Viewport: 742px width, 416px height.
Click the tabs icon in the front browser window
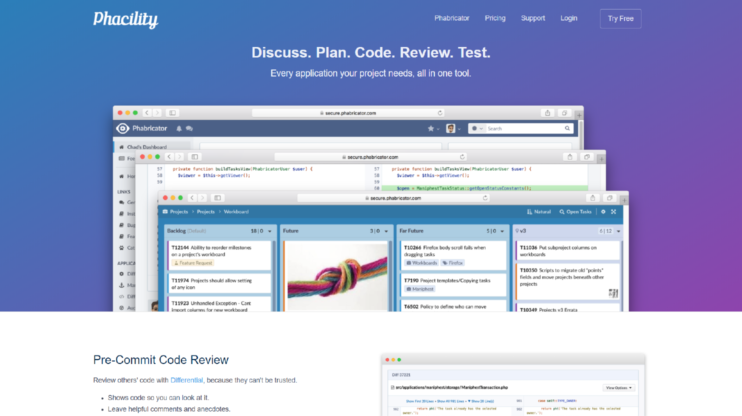610,198
